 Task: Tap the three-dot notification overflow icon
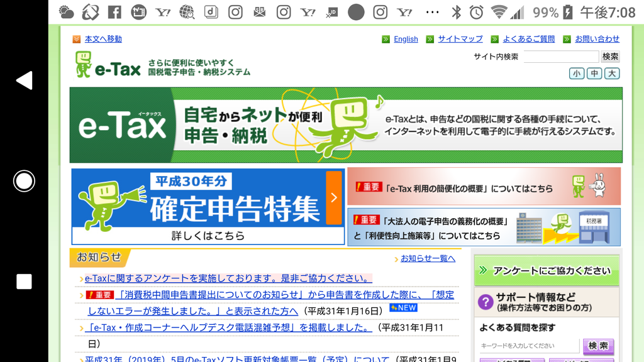click(432, 13)
